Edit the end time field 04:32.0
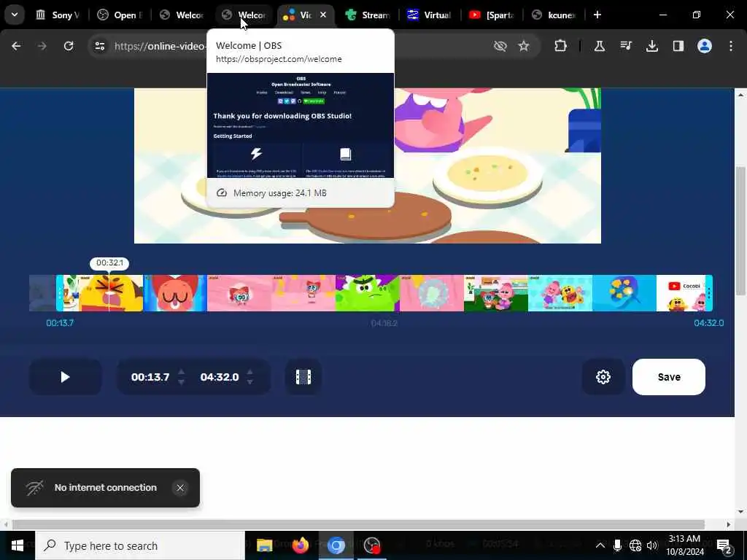This screenshot has height=560, width=747. 219,377
